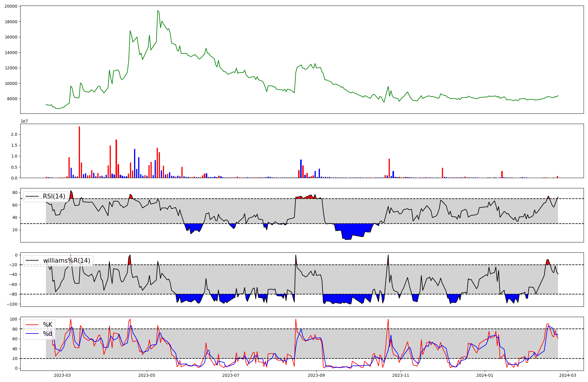Click the %d legend text
Screen dimensions: 588x382
pyautogui.click(x=48, y=334)
